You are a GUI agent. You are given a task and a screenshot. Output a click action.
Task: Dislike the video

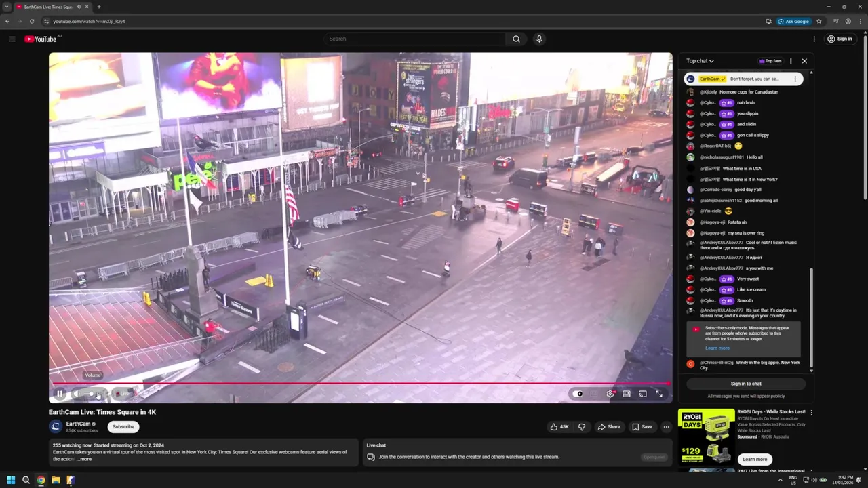(582, 427)
